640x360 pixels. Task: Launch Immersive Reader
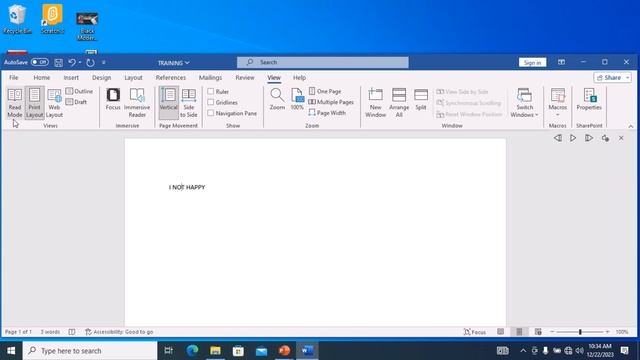[x=137, y=103]
